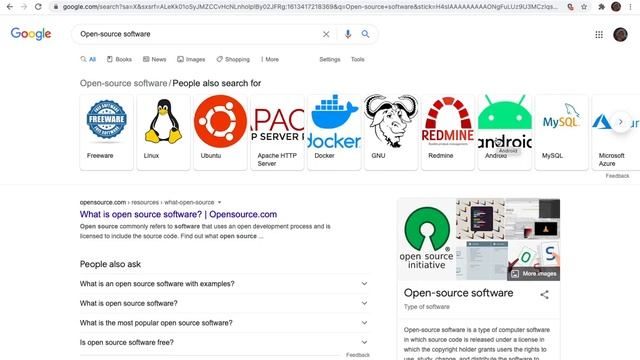Open the Redmine card

[448, 132]
